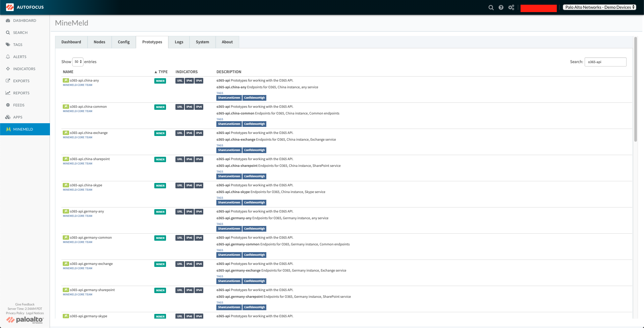Click the AutoFocus logo icon
The height and width of the screenshot is (328, 644).
click(10, 7)
